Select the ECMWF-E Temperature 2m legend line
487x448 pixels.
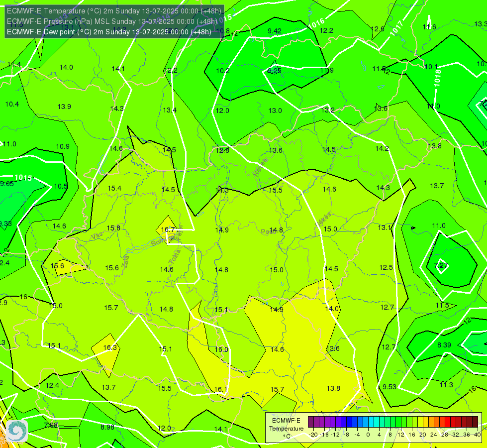114,11
